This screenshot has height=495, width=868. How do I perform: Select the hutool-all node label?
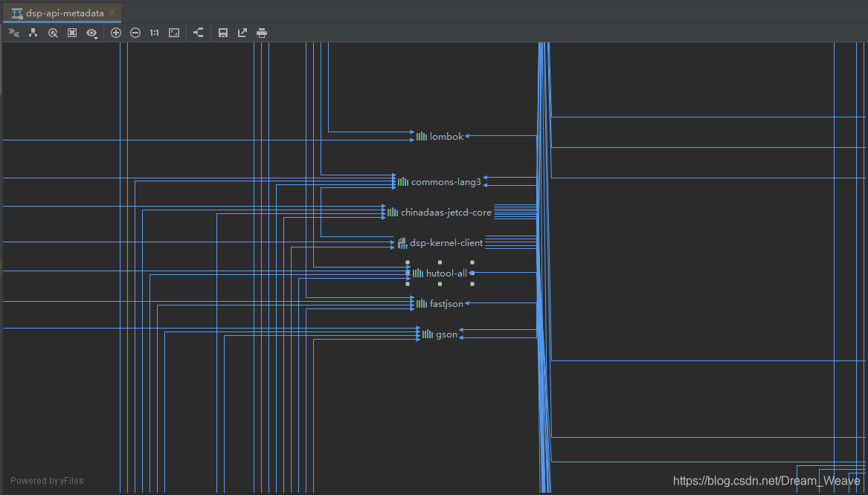pyautogui.click(x=447, y=274)
